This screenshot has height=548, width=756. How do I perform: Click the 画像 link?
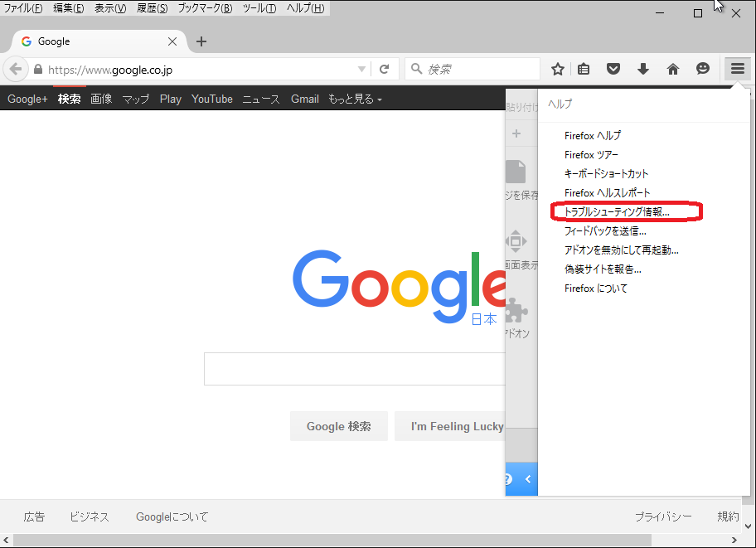pos(101,99)
